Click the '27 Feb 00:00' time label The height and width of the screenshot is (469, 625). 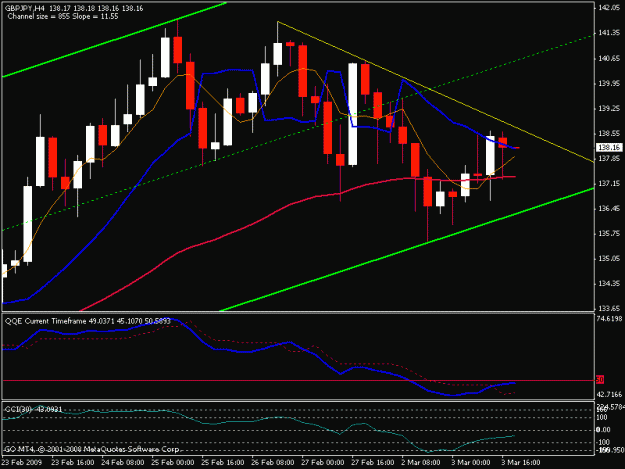point(323,463)
